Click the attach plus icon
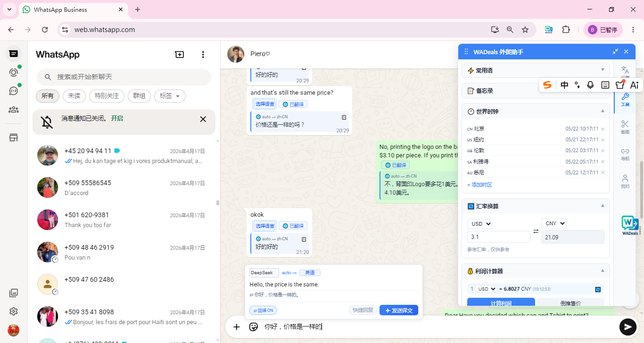 (237, 327)
